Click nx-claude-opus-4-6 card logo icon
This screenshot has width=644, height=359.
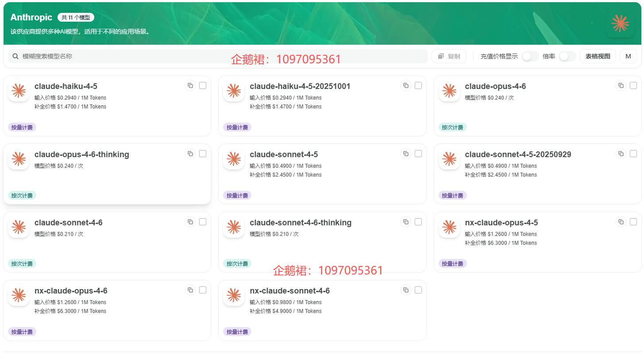point(19,295)
